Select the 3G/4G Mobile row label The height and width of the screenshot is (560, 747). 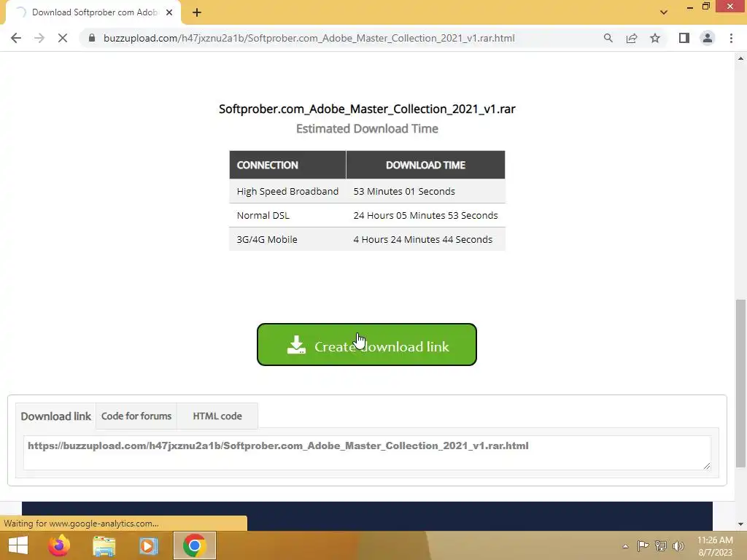[267, 239]
